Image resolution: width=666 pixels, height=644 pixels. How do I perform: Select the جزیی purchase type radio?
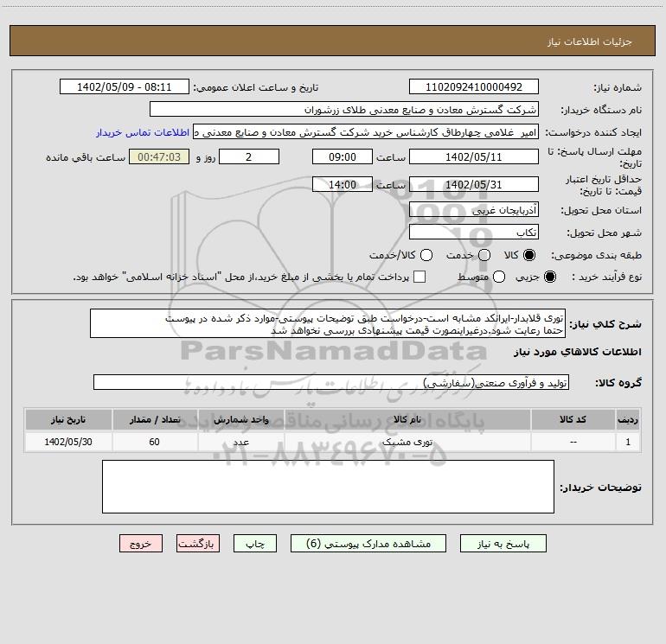tap(549, 277)
